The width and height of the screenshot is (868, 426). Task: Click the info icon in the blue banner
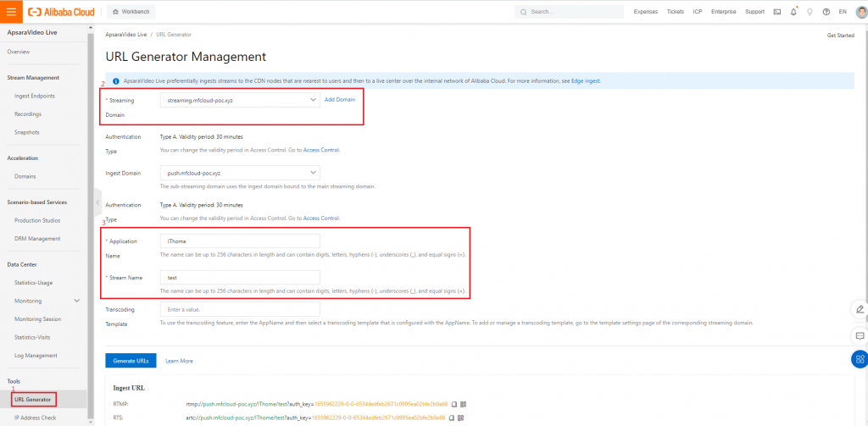click(115, 80)
